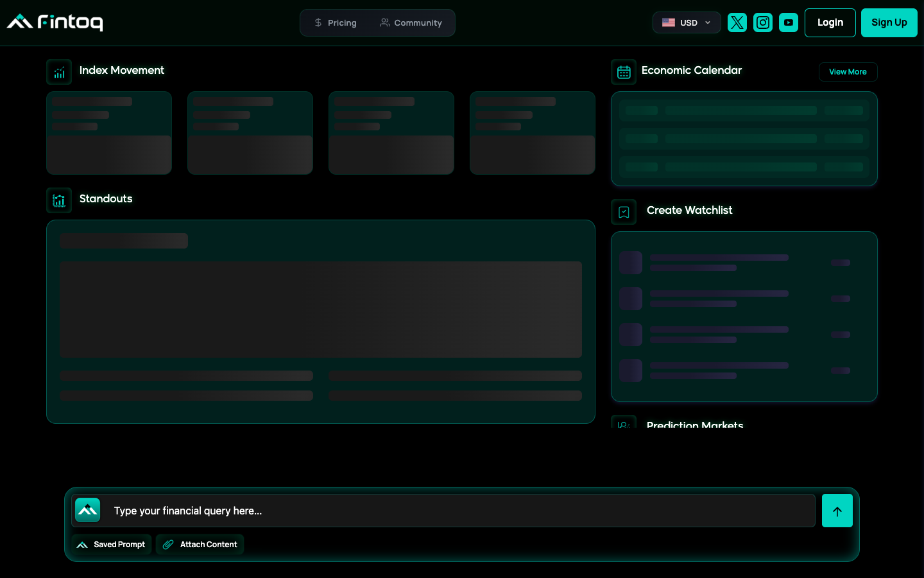924x578 pixels.
Task: Open the Pricing menu item
Action: 336,23
